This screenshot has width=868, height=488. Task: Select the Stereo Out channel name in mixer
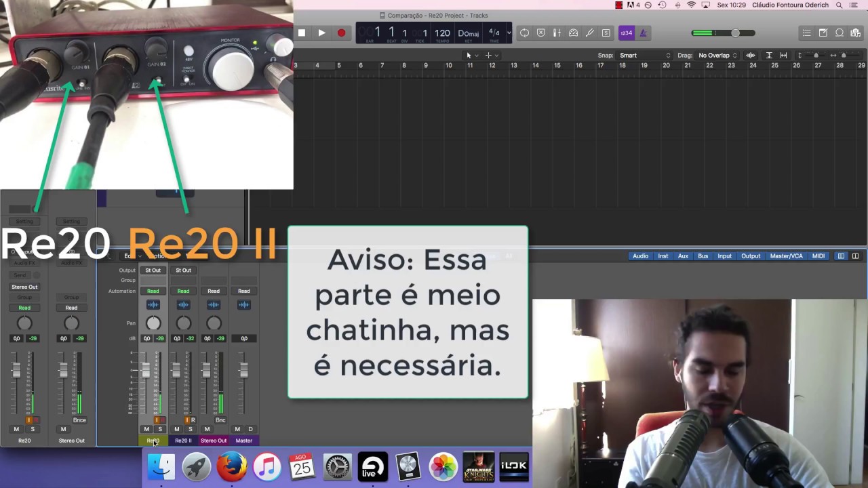point(214,441)
